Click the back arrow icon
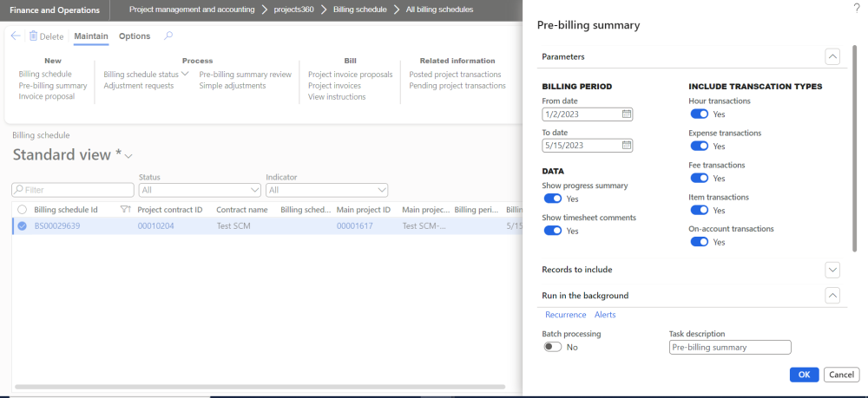The width and height of the screenshot is (868, 398). 16,36
